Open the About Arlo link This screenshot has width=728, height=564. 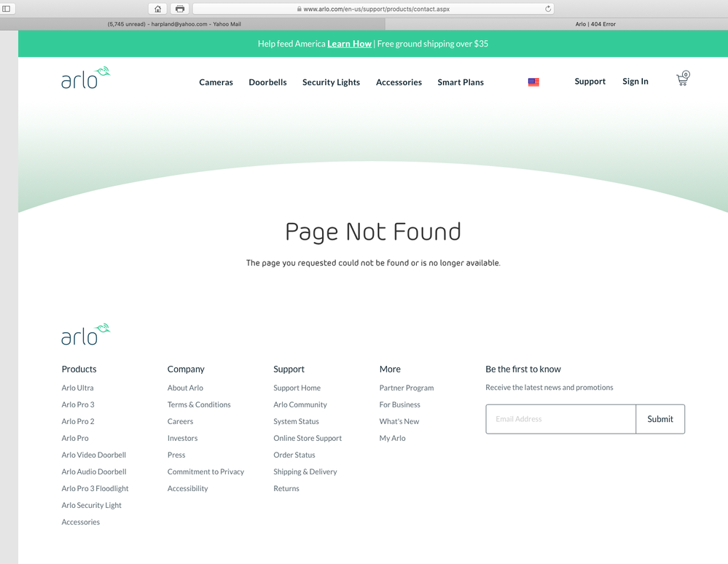[x=185, y=388]
